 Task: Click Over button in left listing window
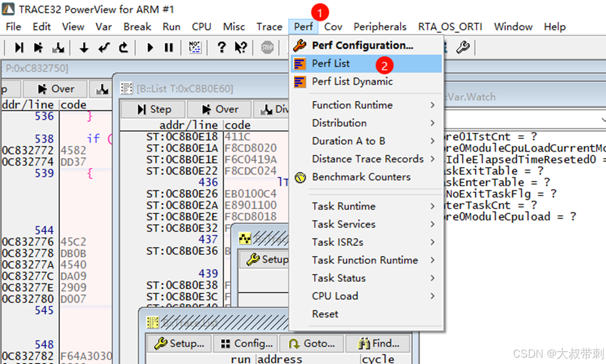click(x=55, y=89)
